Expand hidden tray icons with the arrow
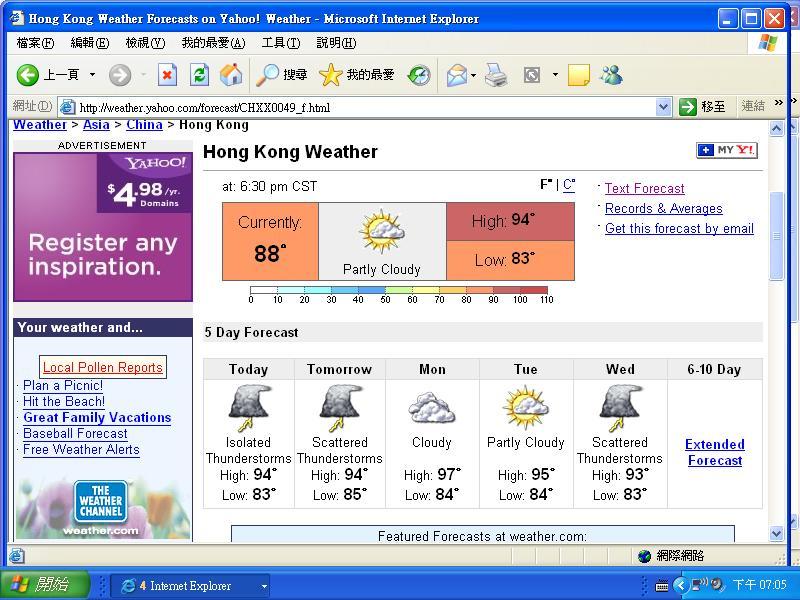The image size is (800, 600). (680, 585)
